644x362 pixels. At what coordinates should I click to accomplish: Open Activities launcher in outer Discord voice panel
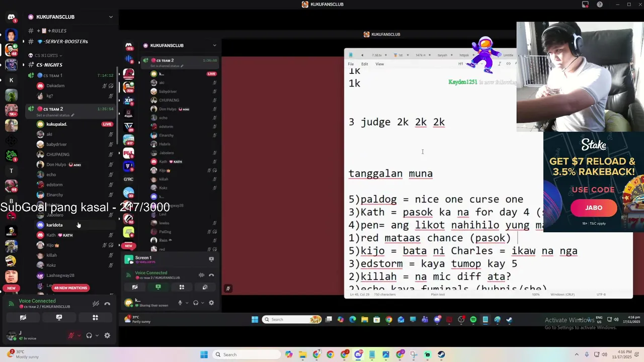[95, 318]
